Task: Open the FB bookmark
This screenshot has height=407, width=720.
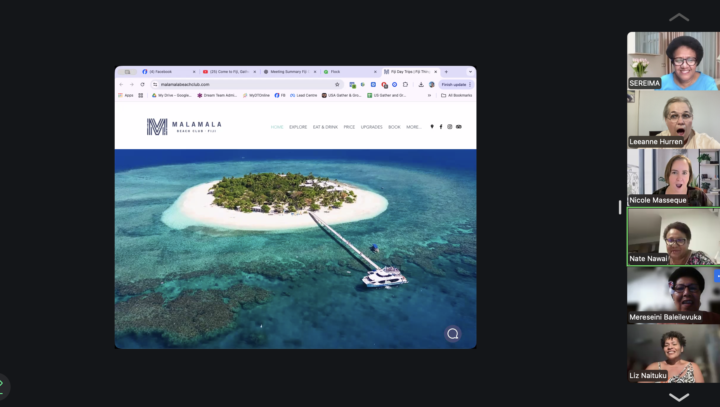Action: [280, 96]
